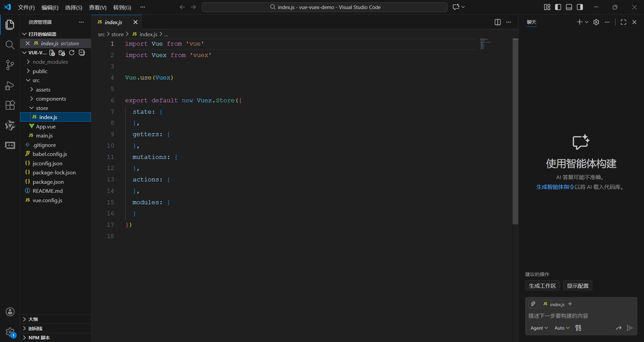
Task: Toggle the bottom panel visibility
Action: pyautogui.click(x=569, y=7)
